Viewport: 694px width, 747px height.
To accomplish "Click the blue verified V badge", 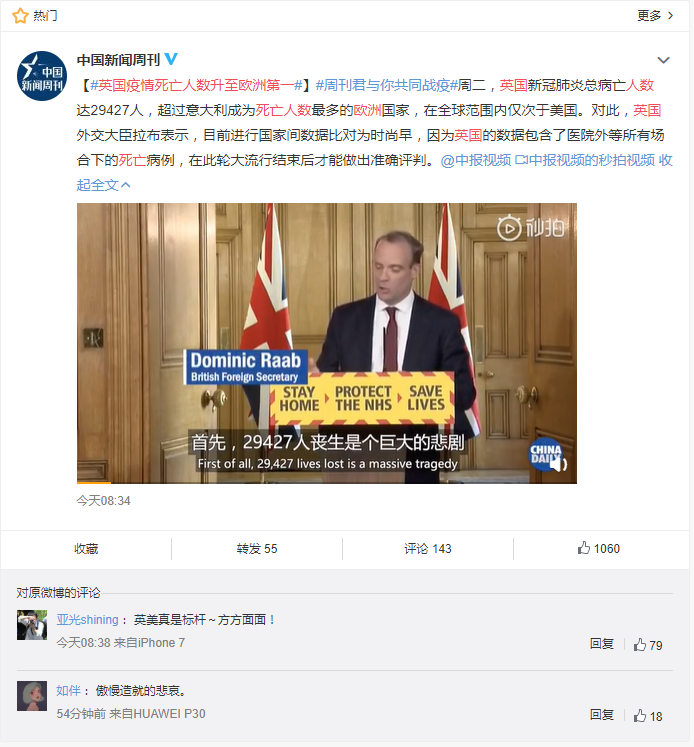I will [171, 59].
